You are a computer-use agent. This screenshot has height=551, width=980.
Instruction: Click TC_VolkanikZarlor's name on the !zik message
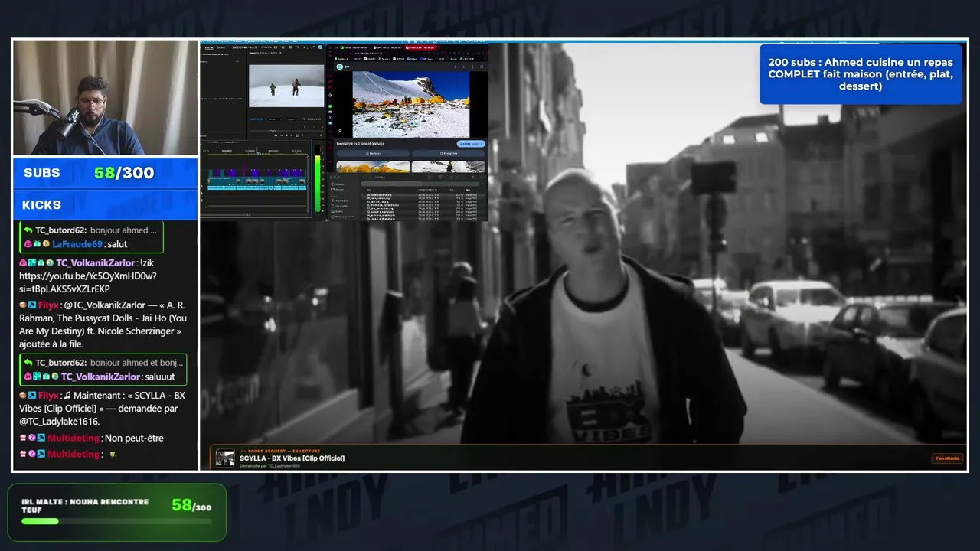point(95,263)
